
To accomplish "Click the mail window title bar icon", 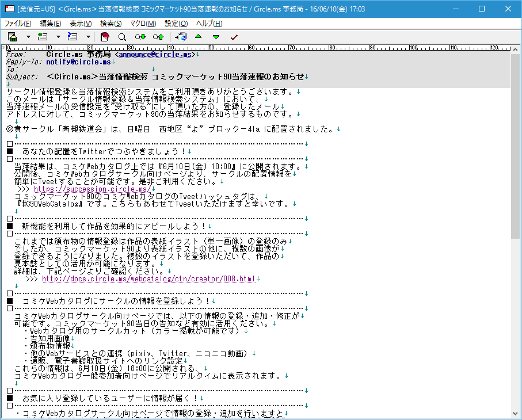I will [x=10, y=9].
